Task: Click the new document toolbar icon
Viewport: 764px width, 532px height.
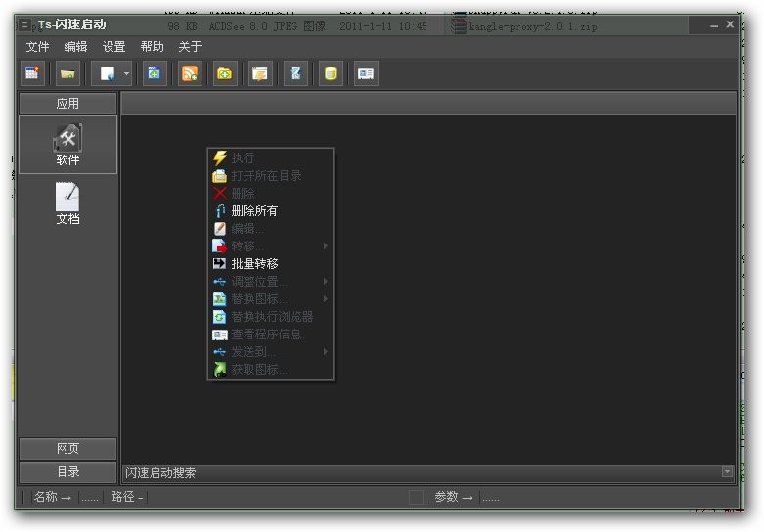Action: point(107,73)
